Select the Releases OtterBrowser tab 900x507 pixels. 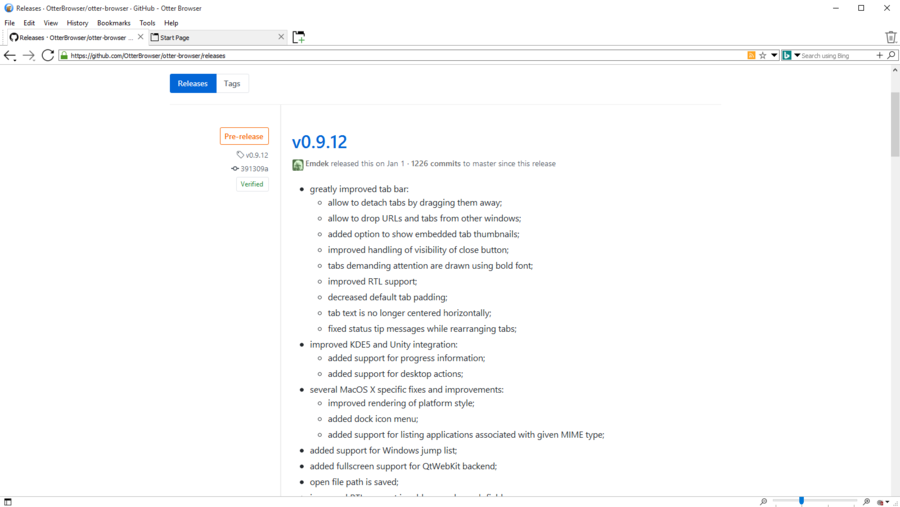76,37
